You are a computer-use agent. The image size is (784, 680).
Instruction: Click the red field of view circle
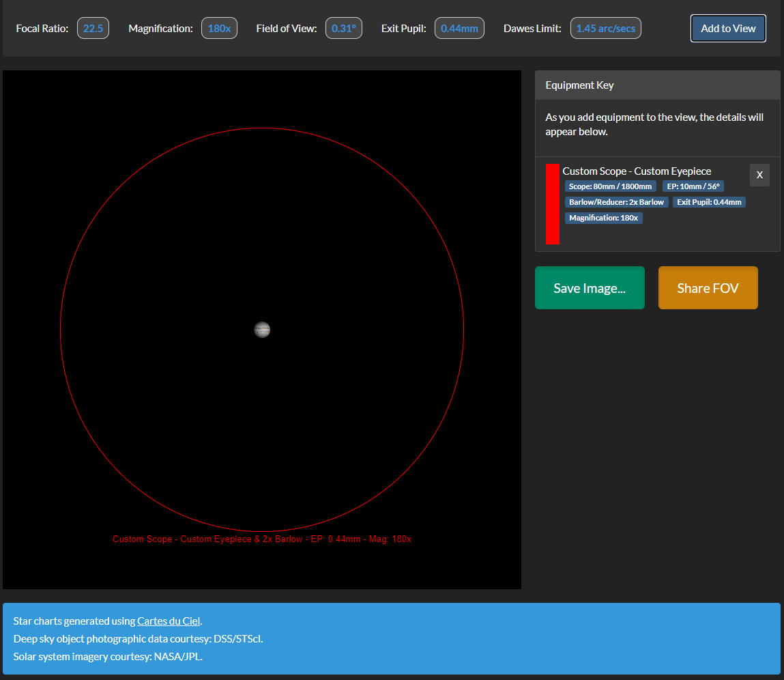point(262,128)
